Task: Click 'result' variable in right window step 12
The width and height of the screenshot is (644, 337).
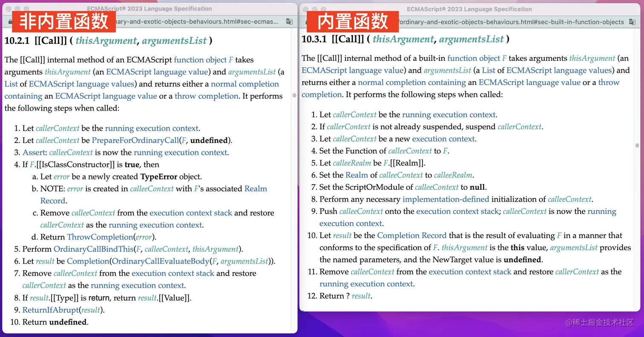Action: pyautogui.click(x=361, y=296)
